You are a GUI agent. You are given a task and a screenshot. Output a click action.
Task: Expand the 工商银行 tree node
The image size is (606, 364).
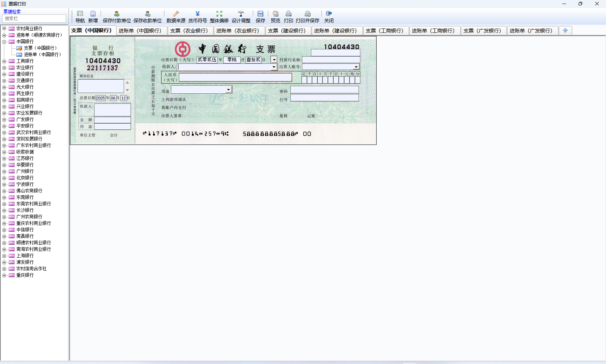click(x=4, y=61)
